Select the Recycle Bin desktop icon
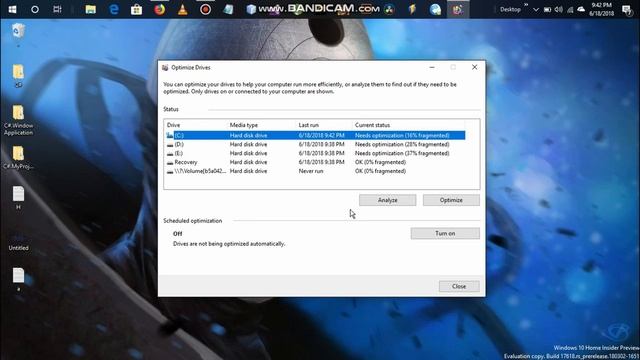Viewport: 640px width, 360px height. 18,31
